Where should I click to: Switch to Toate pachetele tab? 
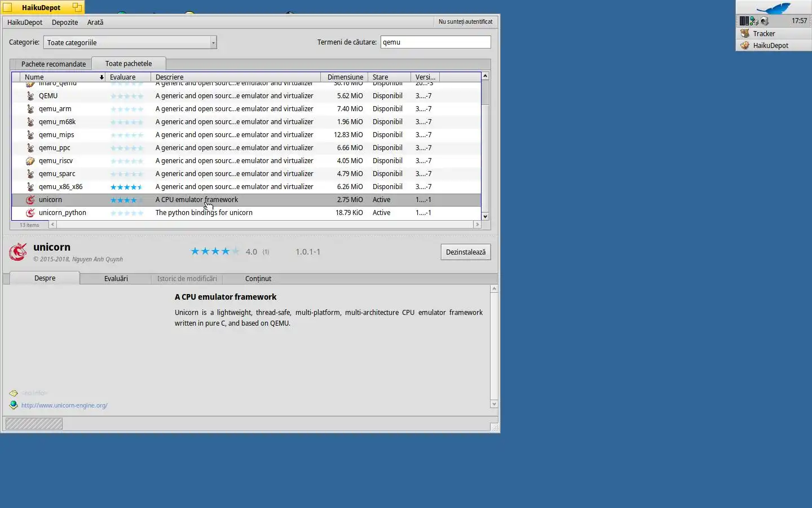[129, 63]
